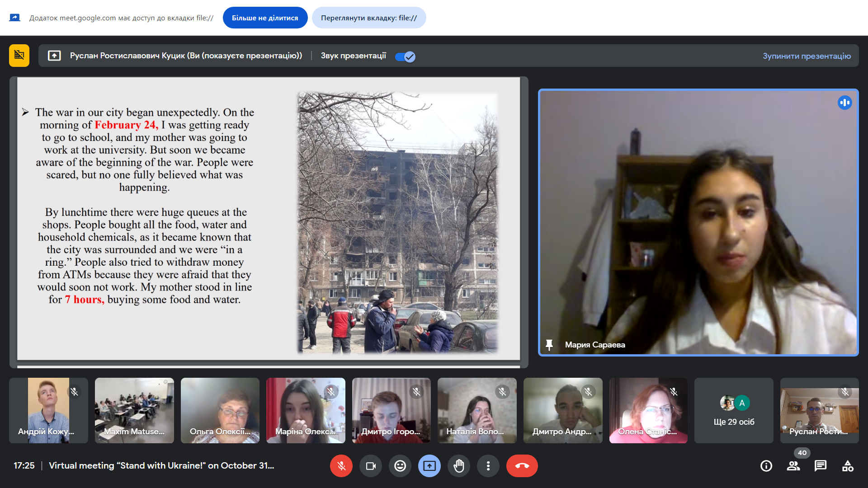
Task: Leave call with the red hang-up button
Action: (x=522, y=466)
